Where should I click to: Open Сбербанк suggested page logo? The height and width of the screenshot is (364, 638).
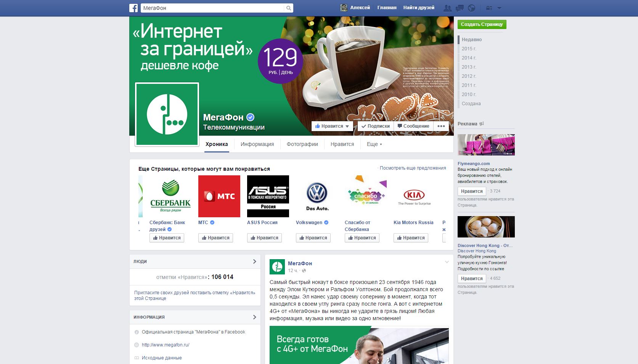[x=170, y=196]
